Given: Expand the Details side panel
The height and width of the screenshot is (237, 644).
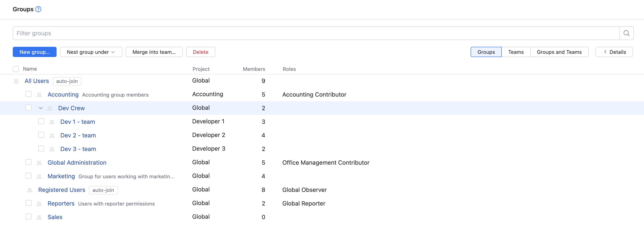Looking at the screenshot, I should click(x=614, y=52).
